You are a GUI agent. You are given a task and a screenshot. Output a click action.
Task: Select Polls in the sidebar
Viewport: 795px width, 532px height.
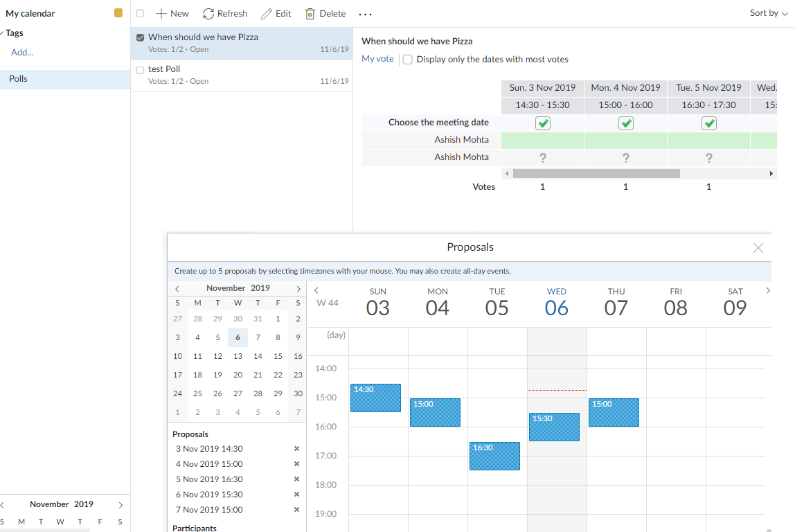[x=65, y=79]
